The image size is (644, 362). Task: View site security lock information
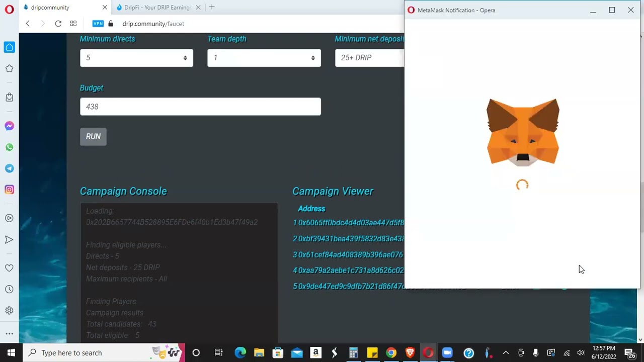tap(111, 24)
